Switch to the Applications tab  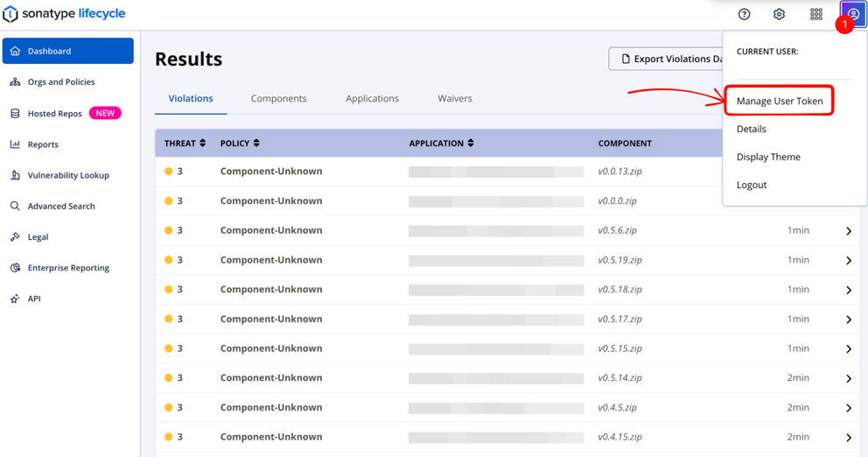(x=372, y=99)
